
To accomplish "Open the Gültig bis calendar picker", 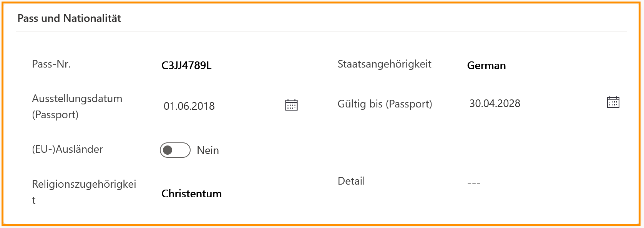I will point(613,102).
